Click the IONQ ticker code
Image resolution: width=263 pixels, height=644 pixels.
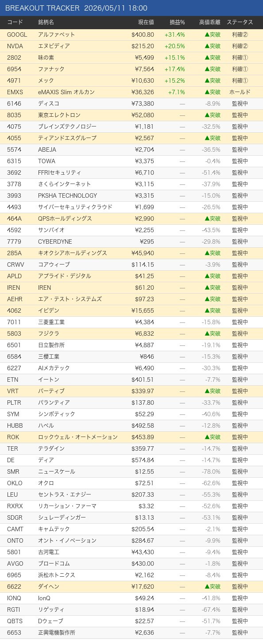point(14,598)
